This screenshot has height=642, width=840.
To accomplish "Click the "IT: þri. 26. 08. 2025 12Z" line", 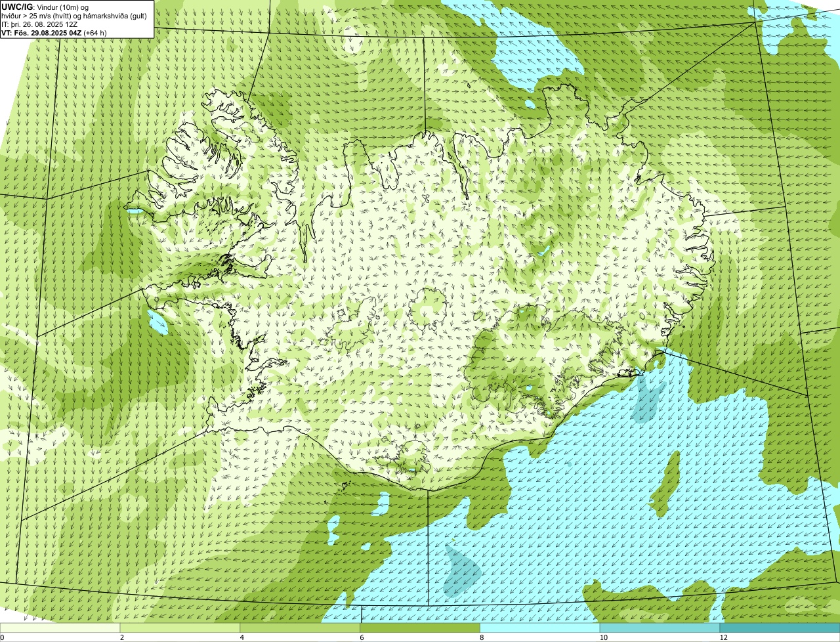I will 39,24.
